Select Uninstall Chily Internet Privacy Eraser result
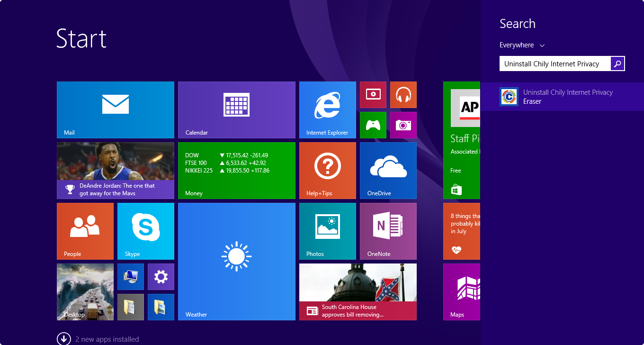Viewport: 644px width, 345px height. 562,97
